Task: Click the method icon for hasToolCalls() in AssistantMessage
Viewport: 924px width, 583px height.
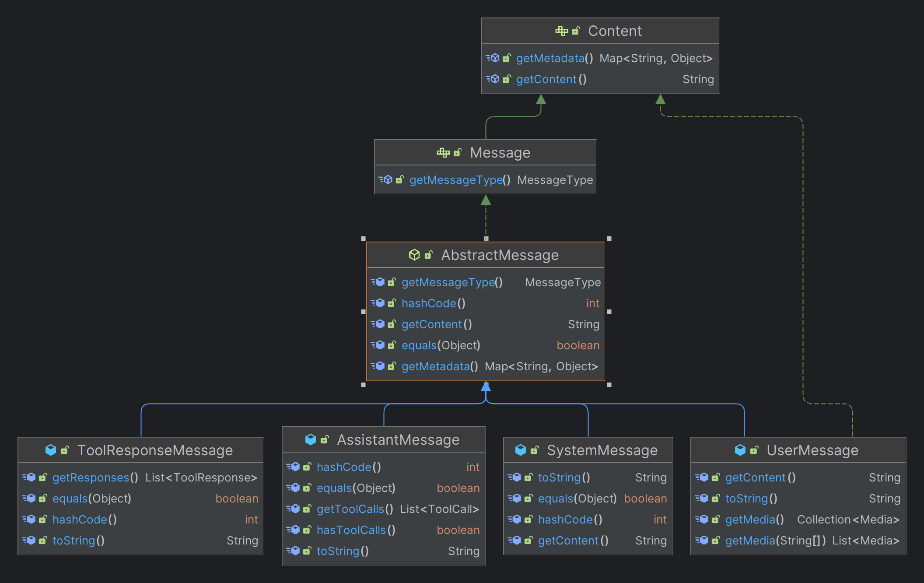Action: tap(293, 530)
